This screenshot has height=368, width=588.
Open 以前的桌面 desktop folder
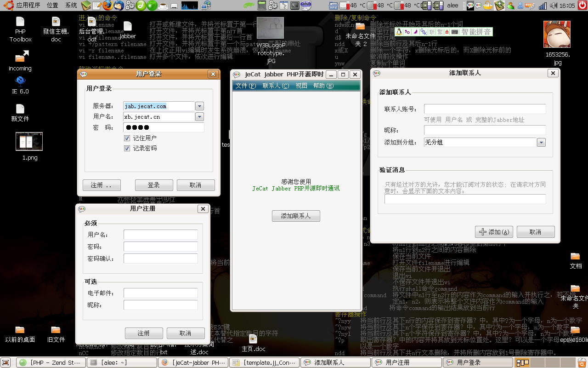click(20, 334)
